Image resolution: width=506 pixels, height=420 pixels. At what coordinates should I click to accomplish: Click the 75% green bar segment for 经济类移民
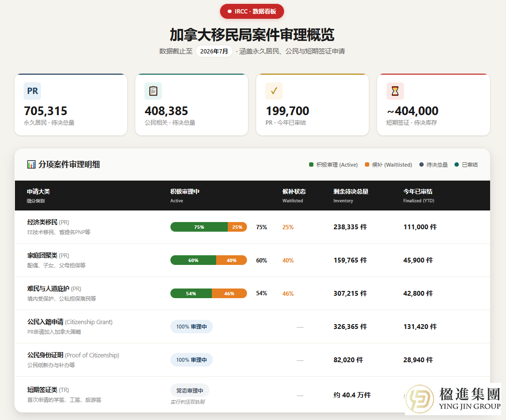(199, 227)
